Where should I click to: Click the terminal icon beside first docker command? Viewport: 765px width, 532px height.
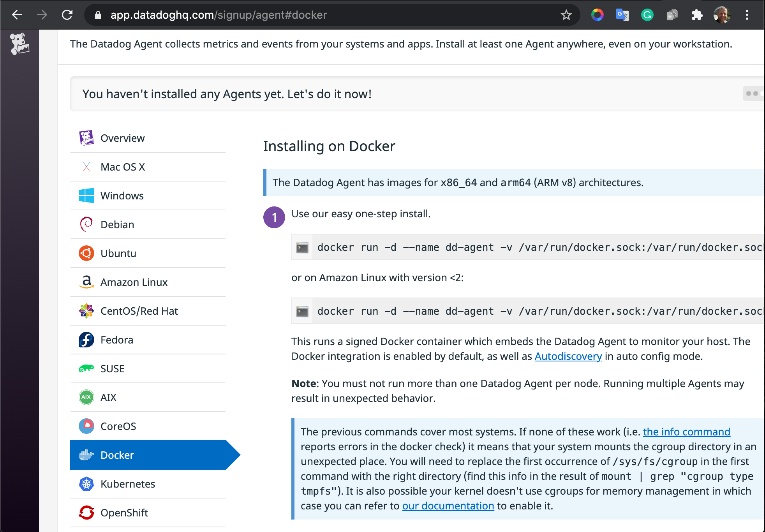point(302,248)
